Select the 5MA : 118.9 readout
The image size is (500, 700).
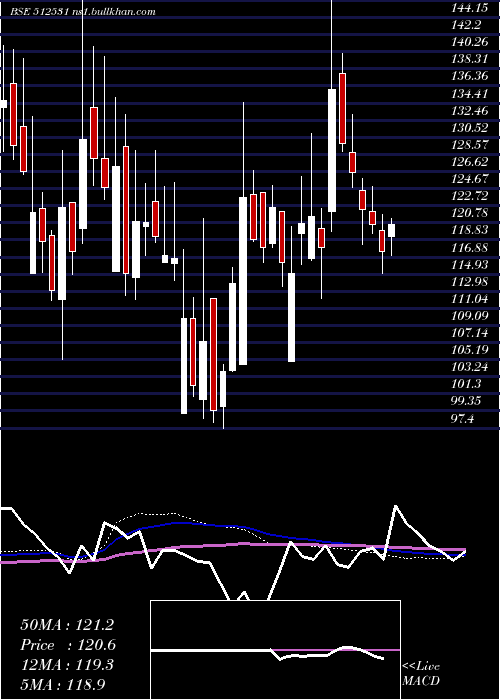point(62,684)
